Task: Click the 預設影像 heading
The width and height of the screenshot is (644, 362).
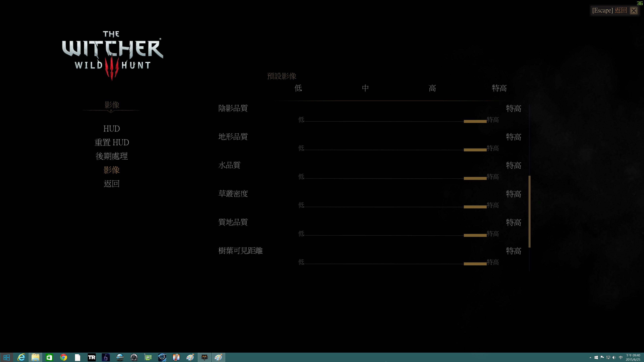Action: pos(282,76)
